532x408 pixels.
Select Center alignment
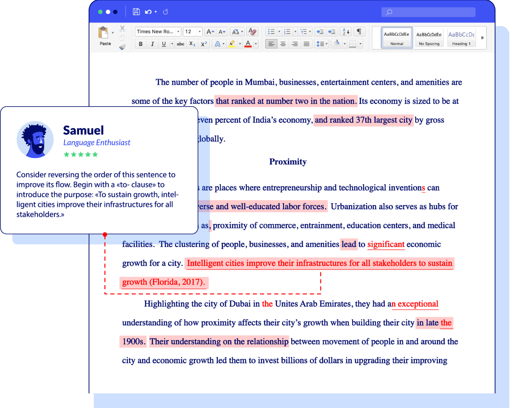click(x=283, y=44)
